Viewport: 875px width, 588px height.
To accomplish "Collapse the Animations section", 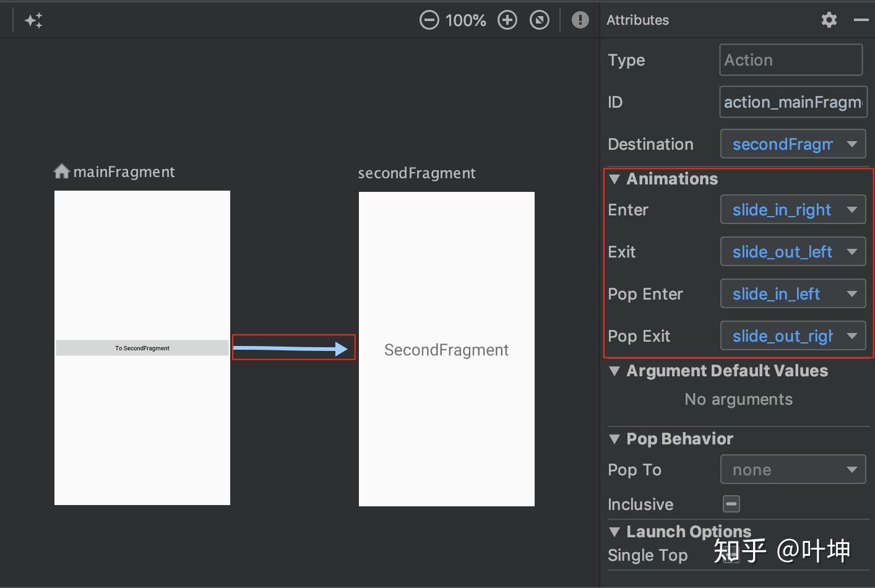I will (614, 179).
